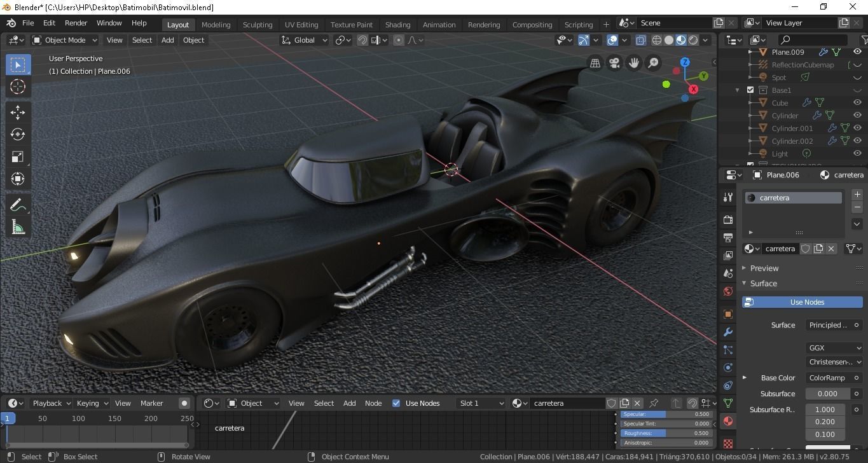Switch to the Animation workspace tab
This screenshot has height=463, width=868.
(439, 25)
